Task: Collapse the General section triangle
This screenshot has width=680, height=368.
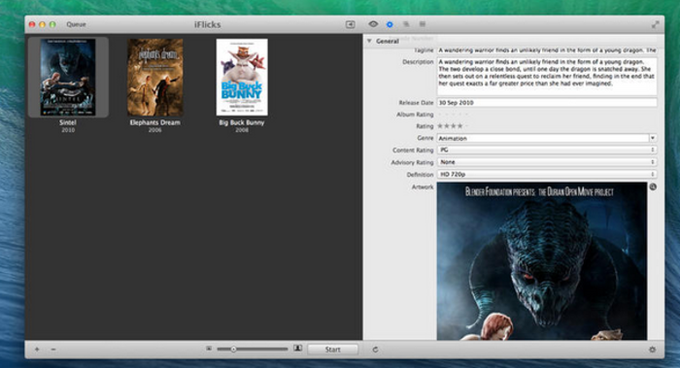Action: [369, 41]
